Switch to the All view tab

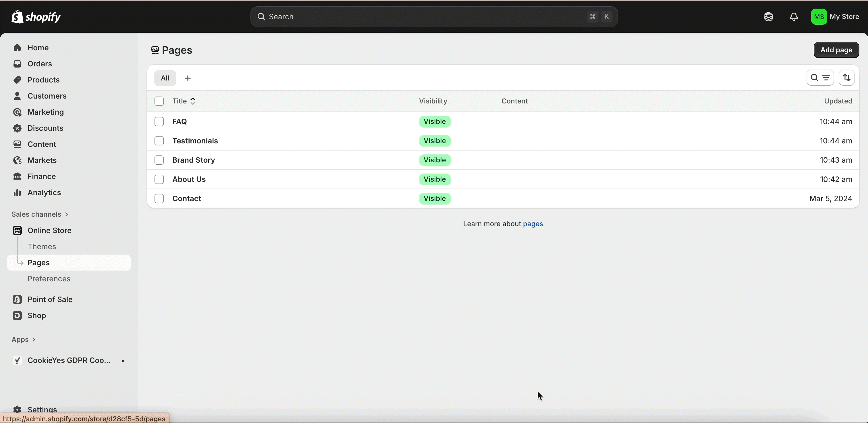pyautogui.click(x=165, y=78)
